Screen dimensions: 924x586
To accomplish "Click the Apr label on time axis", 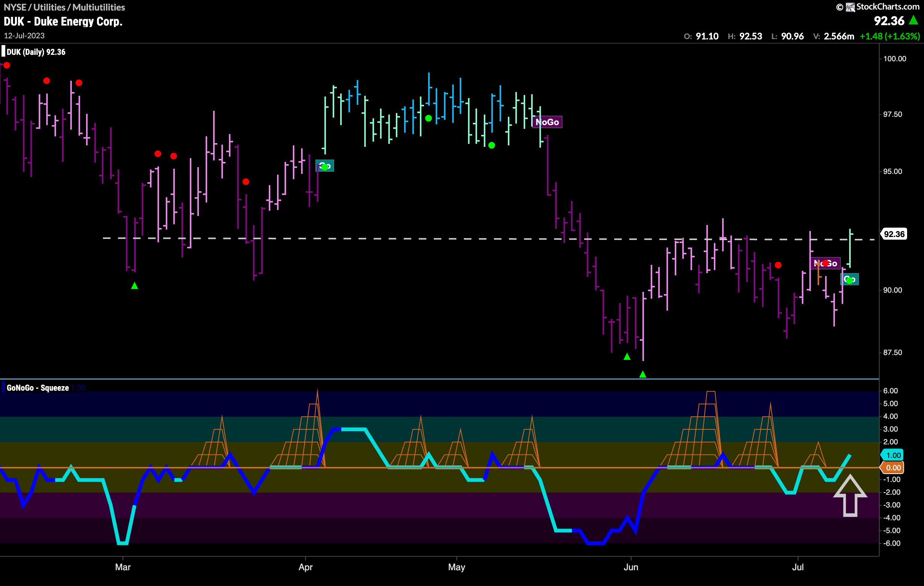I will click(x=306, y=567).
